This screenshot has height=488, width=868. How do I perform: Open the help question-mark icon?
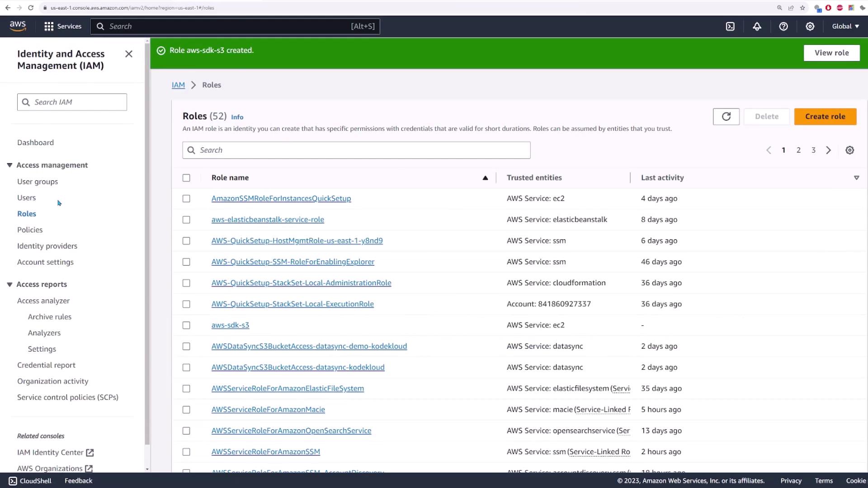tap(783, 26)
